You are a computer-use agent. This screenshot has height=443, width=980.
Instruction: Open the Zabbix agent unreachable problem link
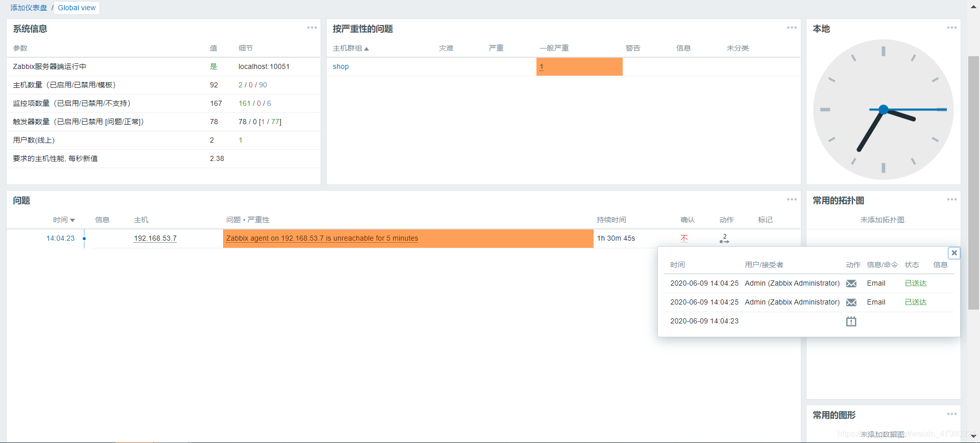coord(322,238)
